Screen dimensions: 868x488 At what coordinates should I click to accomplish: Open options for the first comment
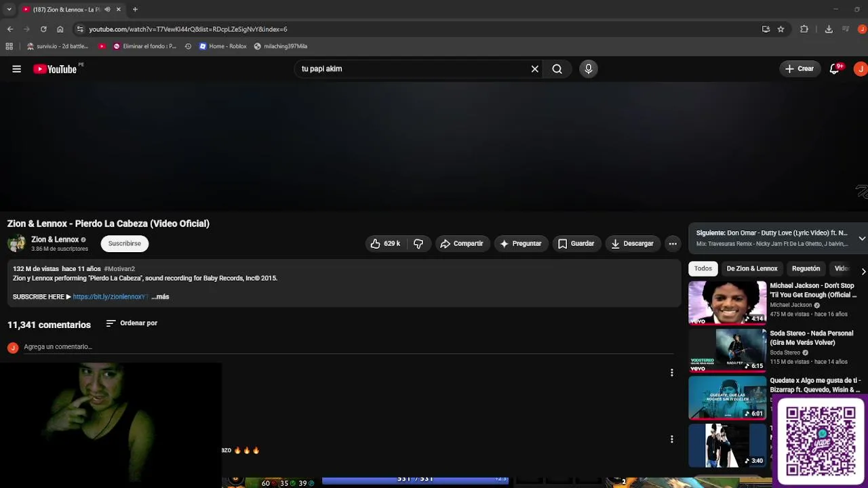[x=671, y=373]
